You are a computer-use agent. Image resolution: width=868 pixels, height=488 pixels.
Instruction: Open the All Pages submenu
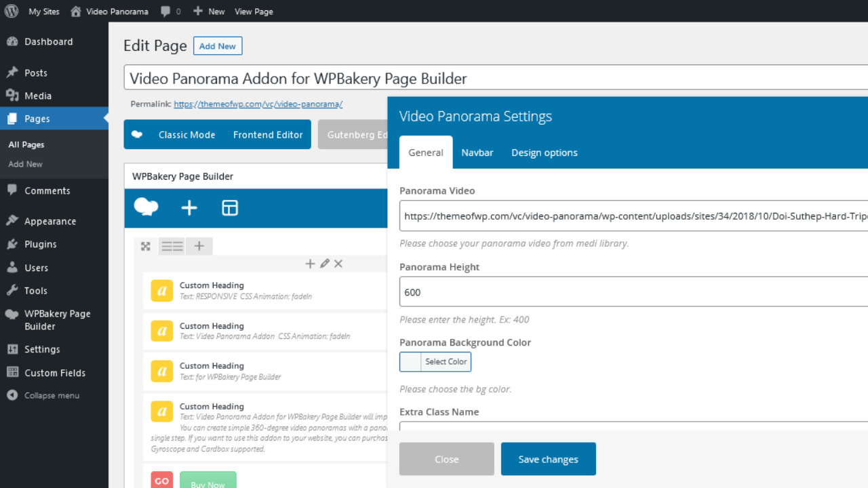(x=26, y=144)
